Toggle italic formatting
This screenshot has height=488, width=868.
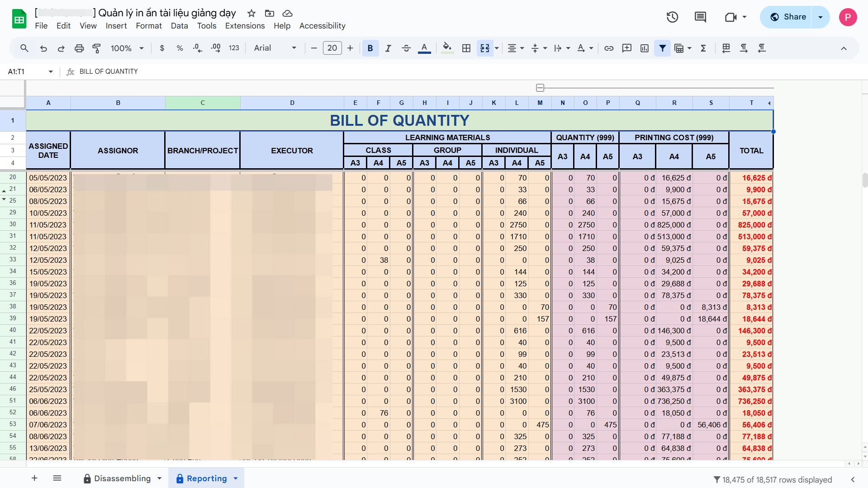pyautogui.click(x=388, y=48)
